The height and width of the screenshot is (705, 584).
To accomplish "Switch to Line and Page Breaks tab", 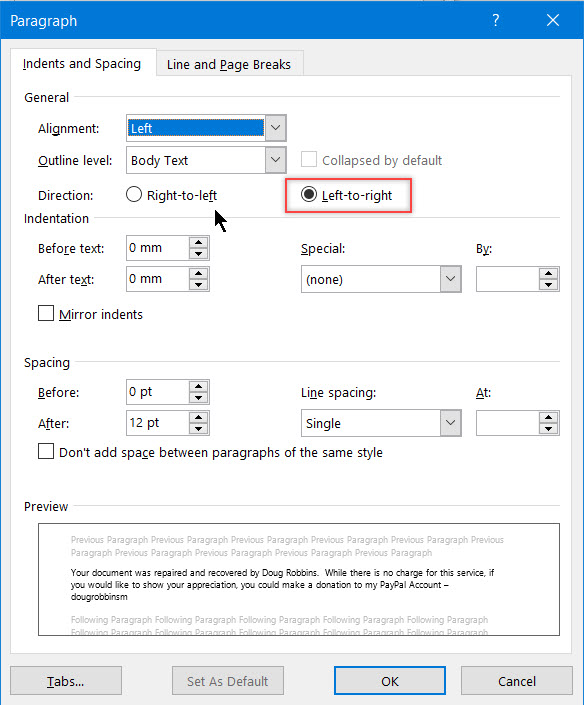I will pos(229,65).
